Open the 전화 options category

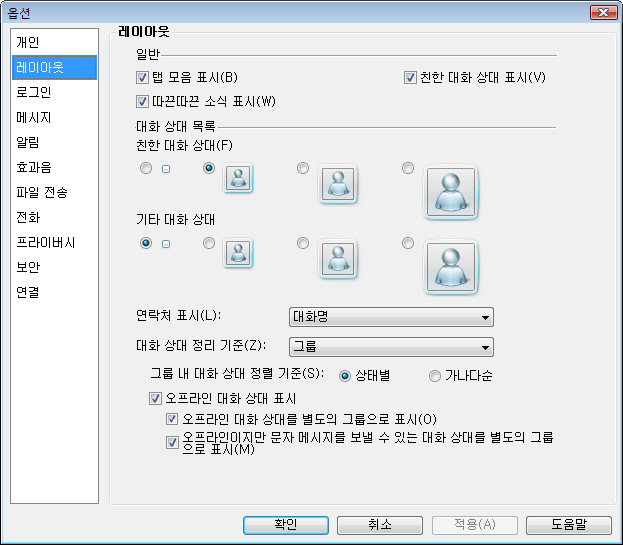coord(54,217)
